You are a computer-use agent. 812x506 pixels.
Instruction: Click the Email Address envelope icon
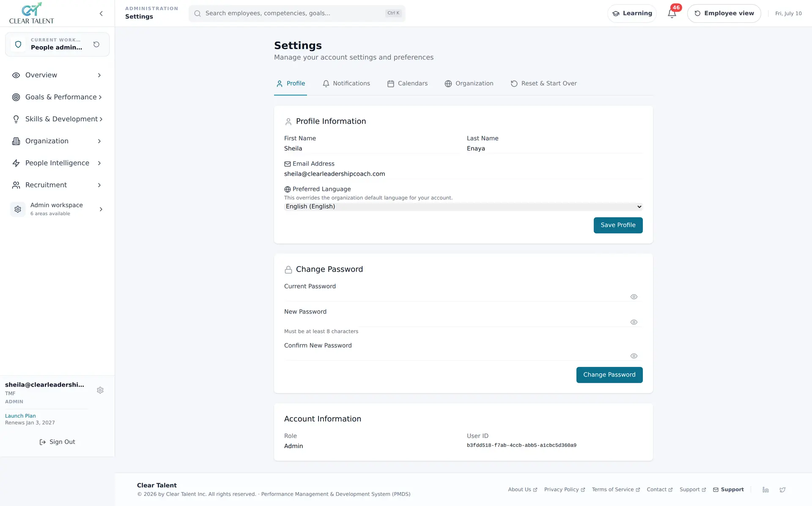coord(288,164)
